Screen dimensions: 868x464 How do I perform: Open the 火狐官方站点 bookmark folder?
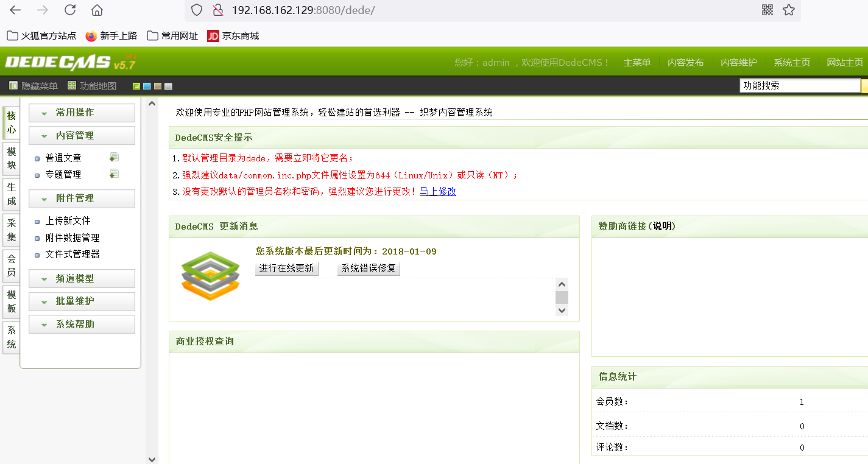[x=41, y=36]
